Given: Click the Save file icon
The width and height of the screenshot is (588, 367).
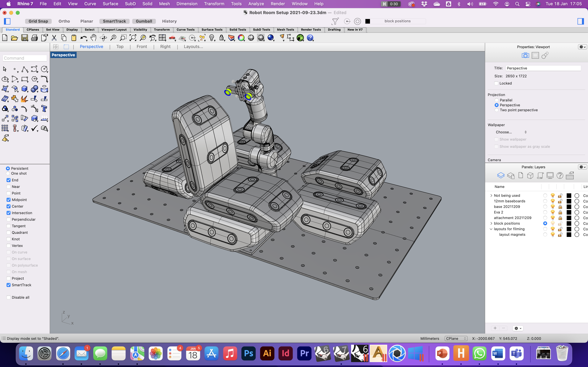Looking at the screenshot, I should pyautogui.click(x=25, y=38).
